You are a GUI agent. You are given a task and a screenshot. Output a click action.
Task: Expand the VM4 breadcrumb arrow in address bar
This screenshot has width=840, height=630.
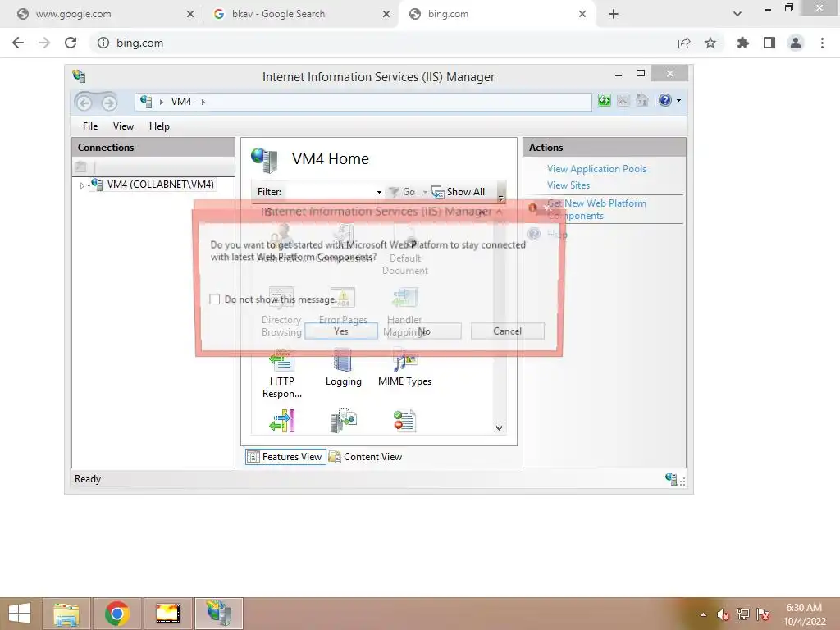203,102
